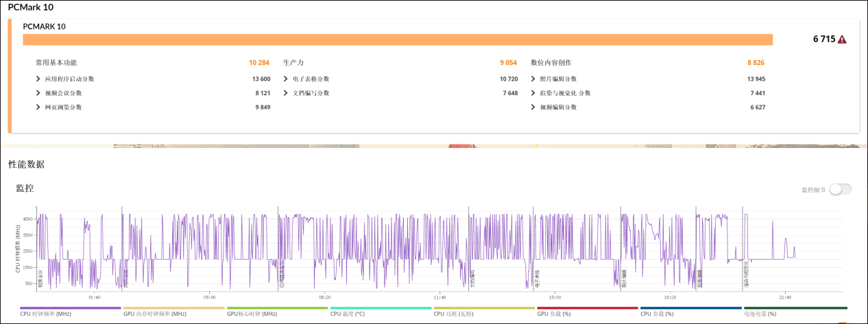Toggle the GPU核心时钟 (MHz) legend
This screenshot has height=324, width=868.
coord(252,314)
